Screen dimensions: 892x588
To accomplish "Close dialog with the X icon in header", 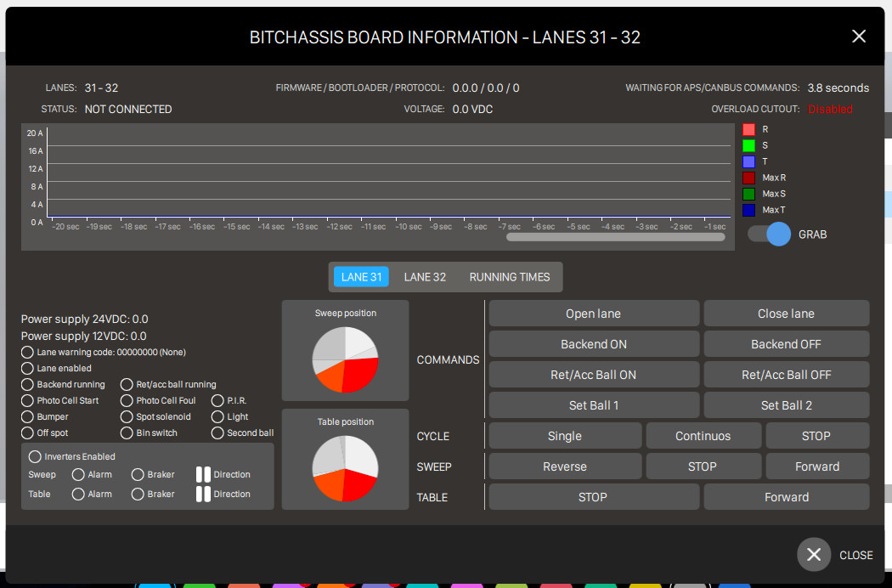I will [858, 36].
